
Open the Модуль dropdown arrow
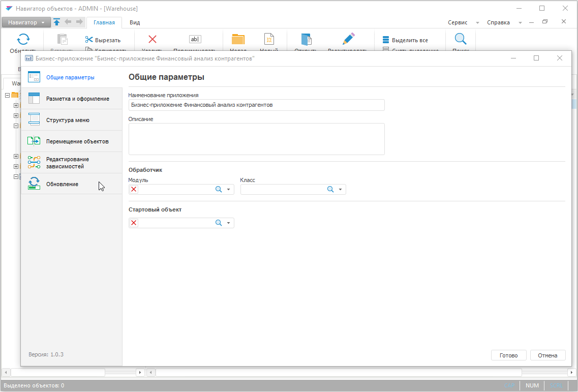pos(229,190)
